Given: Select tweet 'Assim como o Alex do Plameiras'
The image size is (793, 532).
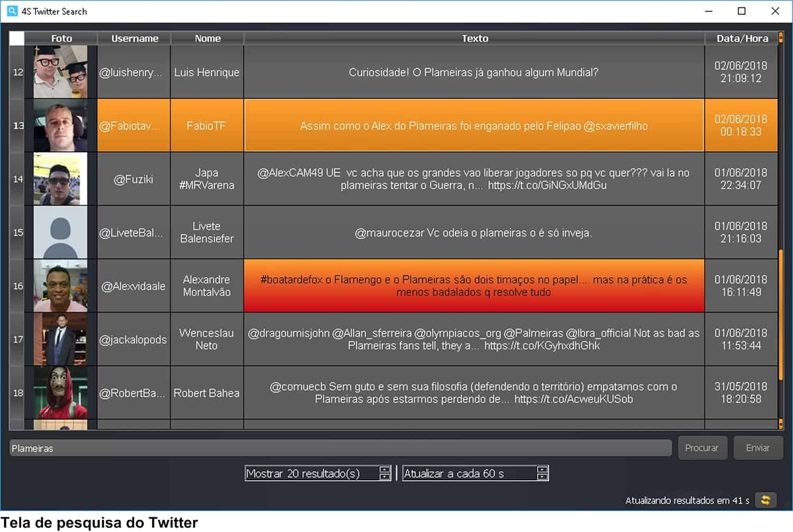Looking at the screenshot, I should click(474, 126).
